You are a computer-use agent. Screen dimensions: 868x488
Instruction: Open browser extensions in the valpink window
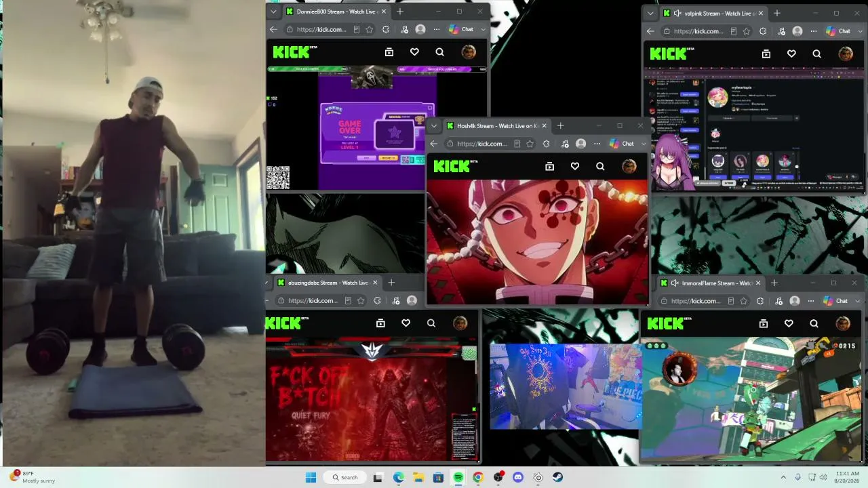click(x=763, y=31)
